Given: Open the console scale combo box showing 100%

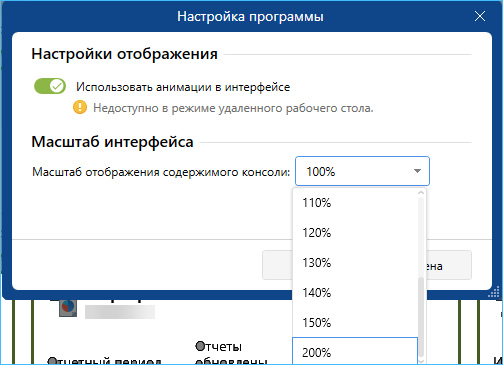Looking at the screenshot, I should [362, 171].
